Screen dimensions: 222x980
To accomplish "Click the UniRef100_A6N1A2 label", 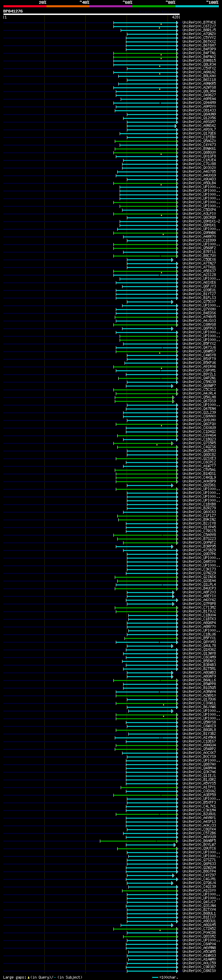I will tap(199, 72).
